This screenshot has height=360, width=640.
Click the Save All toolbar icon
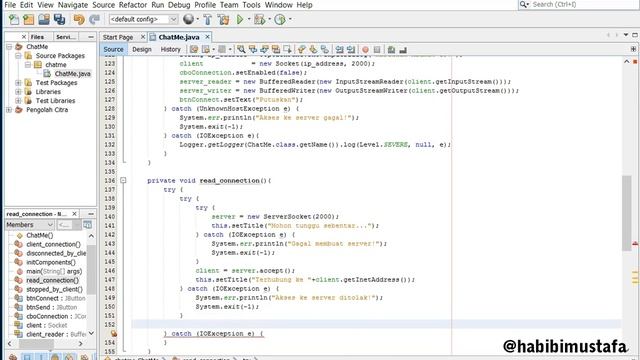(59, 19)
